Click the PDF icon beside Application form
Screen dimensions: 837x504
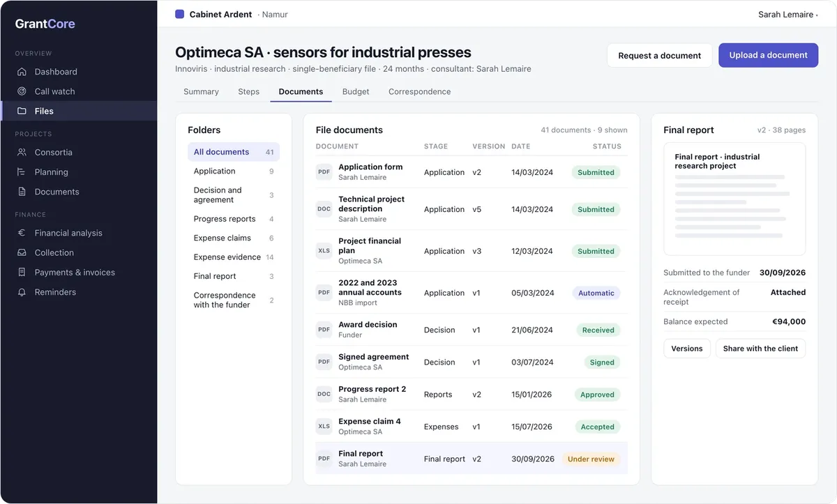(324, 172)
